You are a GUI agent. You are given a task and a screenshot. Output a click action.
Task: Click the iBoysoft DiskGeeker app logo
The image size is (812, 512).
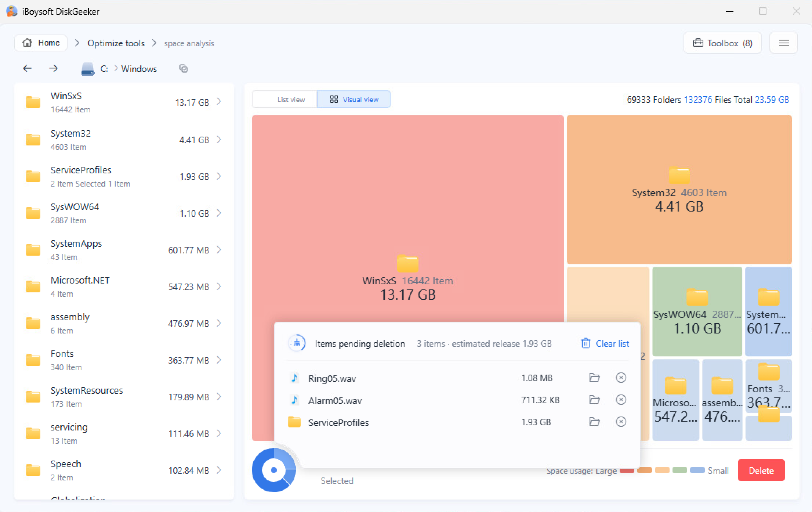pos(12,11)
